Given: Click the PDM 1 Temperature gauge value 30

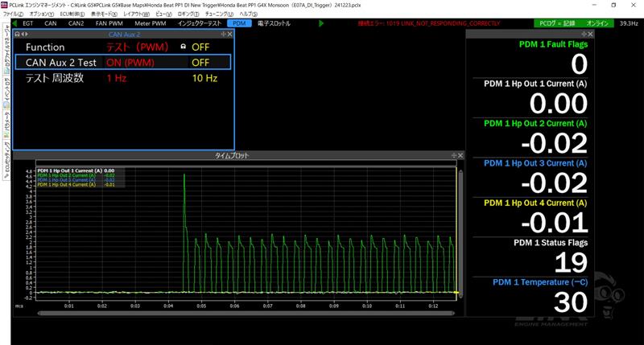Looking at the screenshot, I should [x=571, y=302].
